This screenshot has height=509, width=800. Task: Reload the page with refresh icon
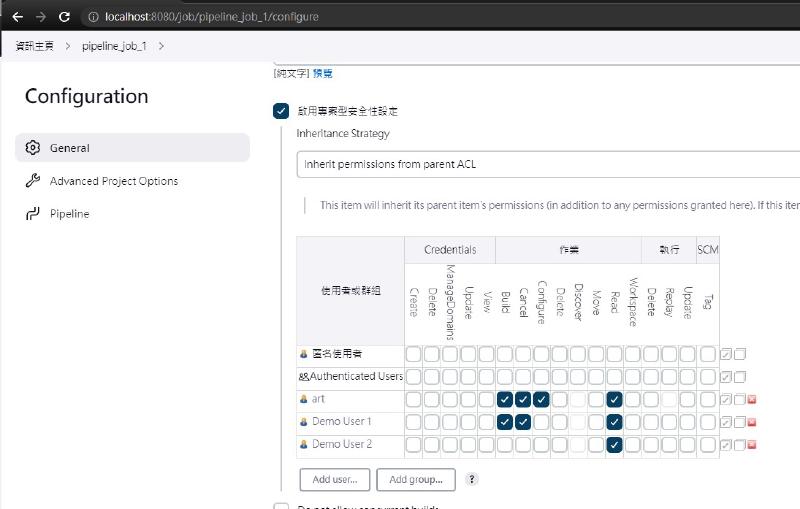pyautogui.click(x=65, y=17)
